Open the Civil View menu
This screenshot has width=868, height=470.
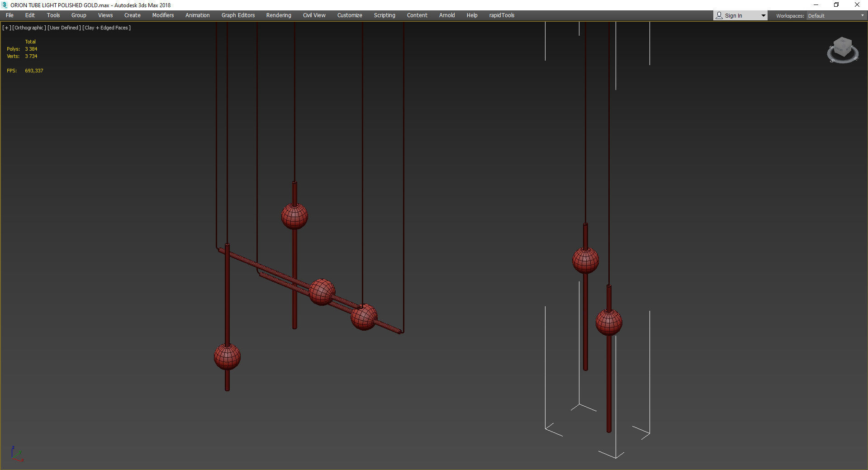[314, 15]
